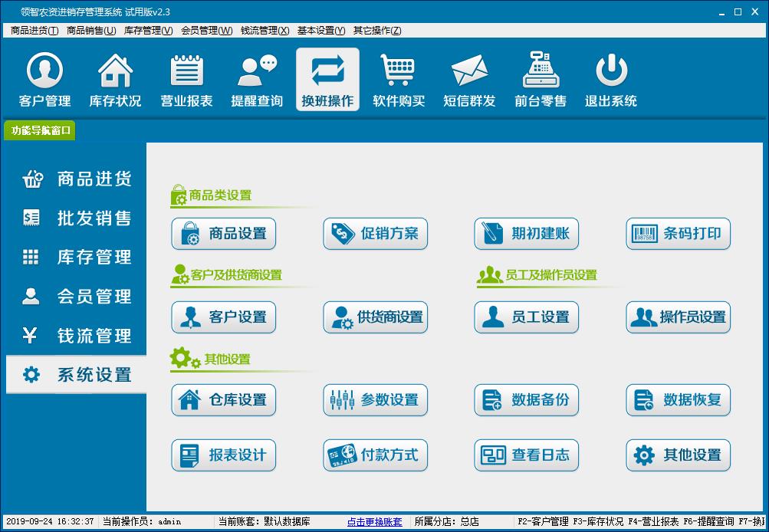Open 操作员设置 button

[x=679, y=317]
